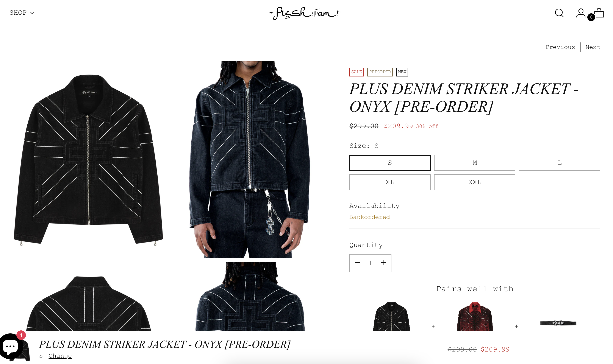Increase quantity with the plus icon
613x364 pixels.
coord(383,263)
